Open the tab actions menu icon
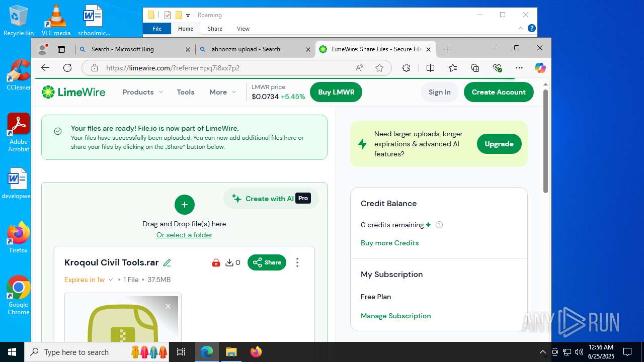 point(61,49)
